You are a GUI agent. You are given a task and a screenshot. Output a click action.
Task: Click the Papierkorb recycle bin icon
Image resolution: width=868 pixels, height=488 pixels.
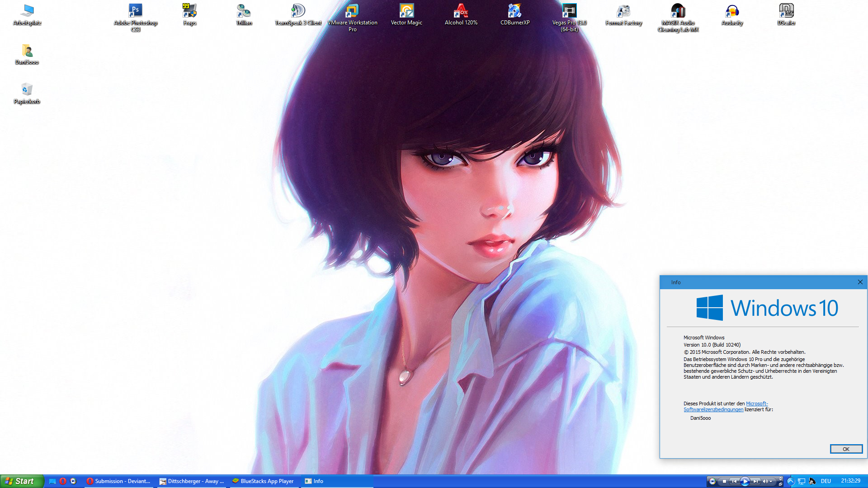coord(27,94)
